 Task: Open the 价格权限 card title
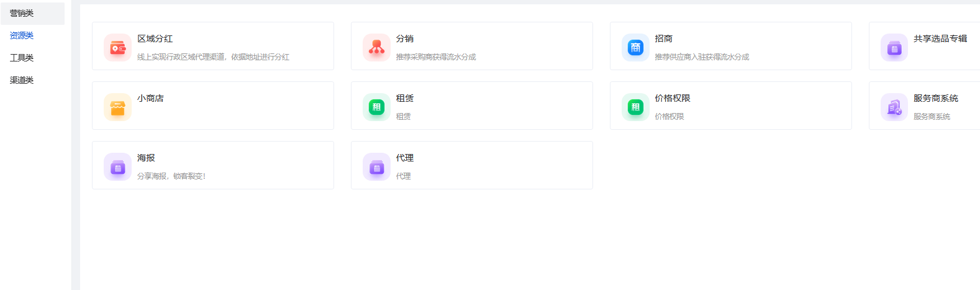click(673, 98)
